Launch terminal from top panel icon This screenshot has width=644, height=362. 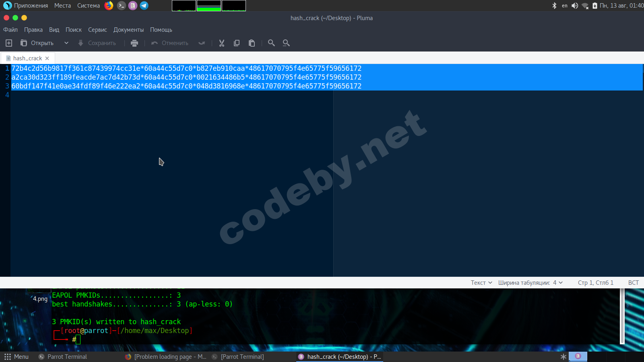point(121,6)
